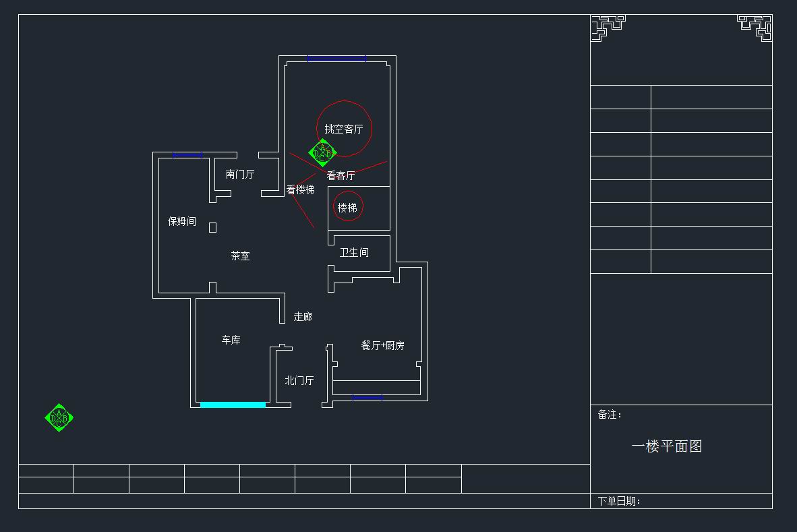Viewport: 797px width, 532px height.
Task: Click the 下单日期 field in title block
Action: point(618,501)
